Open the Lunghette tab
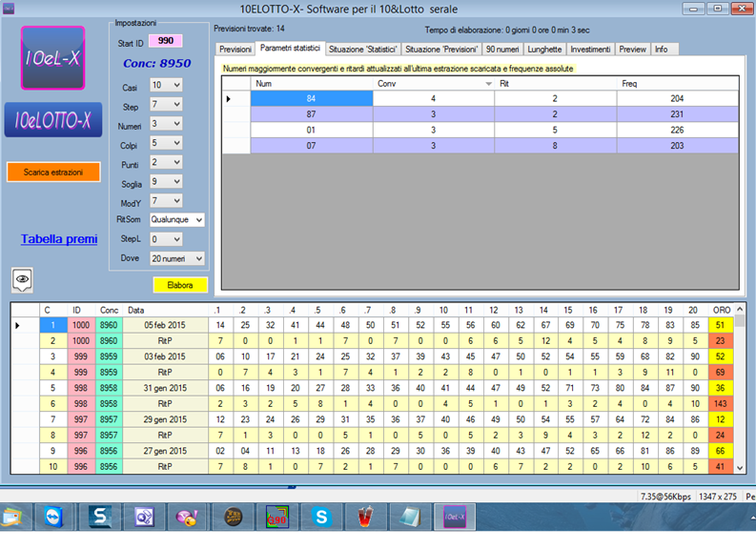The width and height of the screenshot is (756, 549). click(544, 50)
